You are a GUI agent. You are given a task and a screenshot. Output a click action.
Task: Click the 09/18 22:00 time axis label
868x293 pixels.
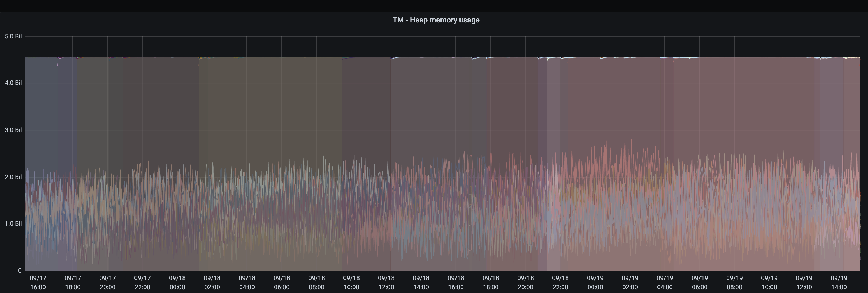click(x=560, y=283)
